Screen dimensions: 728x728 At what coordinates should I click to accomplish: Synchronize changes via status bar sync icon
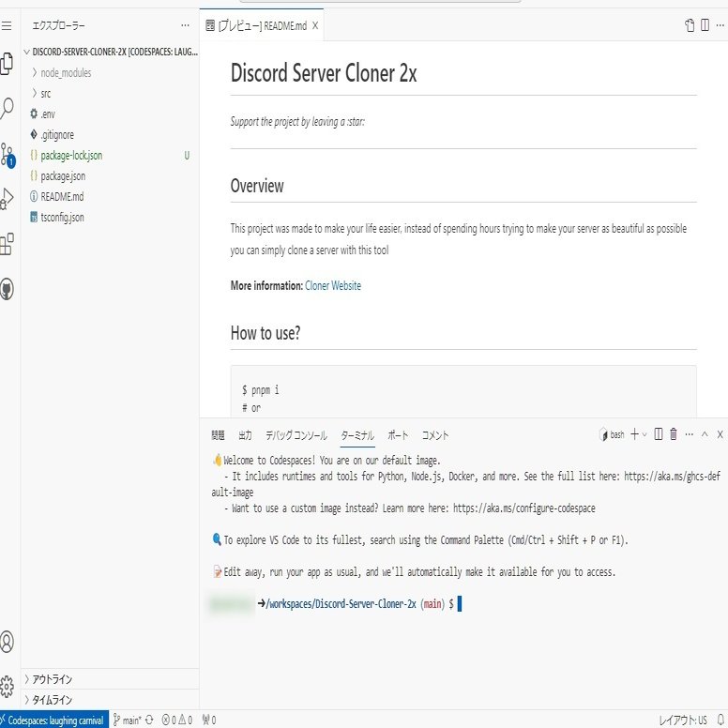coord(149,720)
